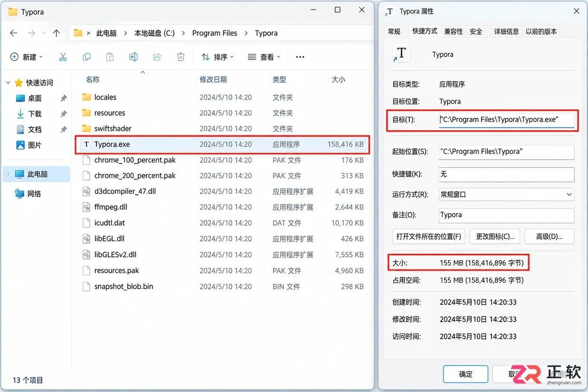This screenshot has height=392, width=588.
Task: Open the 新建 dropdown menu
Action: [x=27, y=57]
